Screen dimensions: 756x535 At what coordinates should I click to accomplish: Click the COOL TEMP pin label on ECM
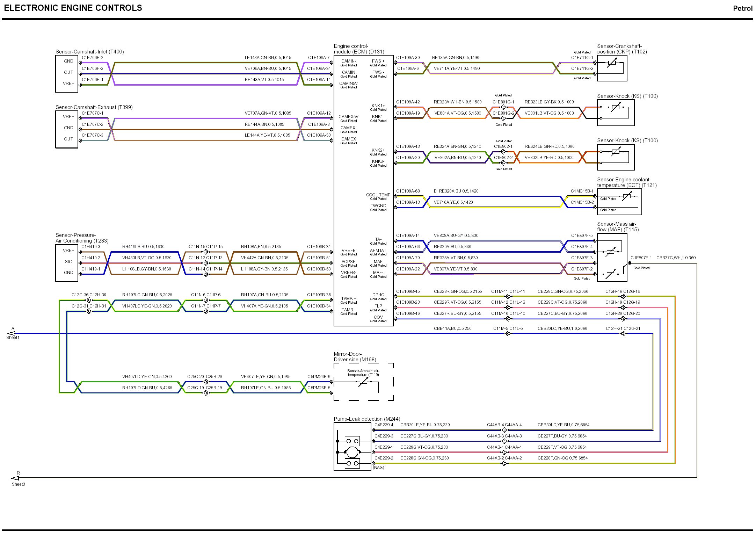tap(378, 195)
